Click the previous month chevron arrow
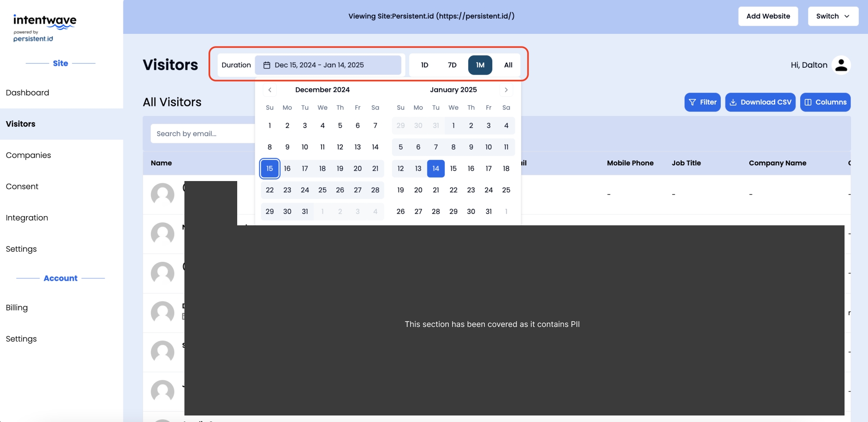Viewport: 868px width, 422px height. coord(270,90)
